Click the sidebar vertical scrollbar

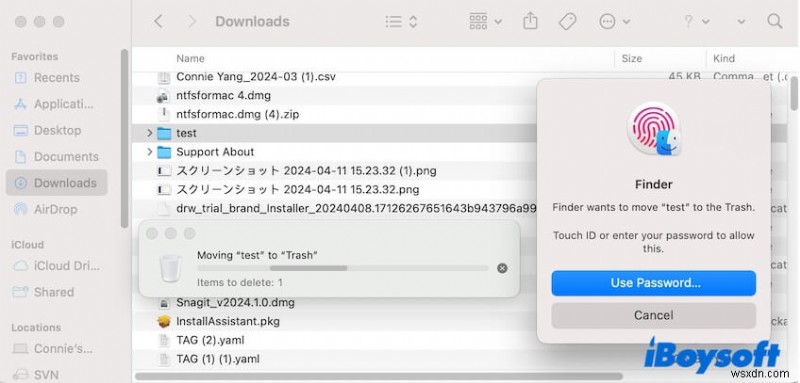click(124, 138)
